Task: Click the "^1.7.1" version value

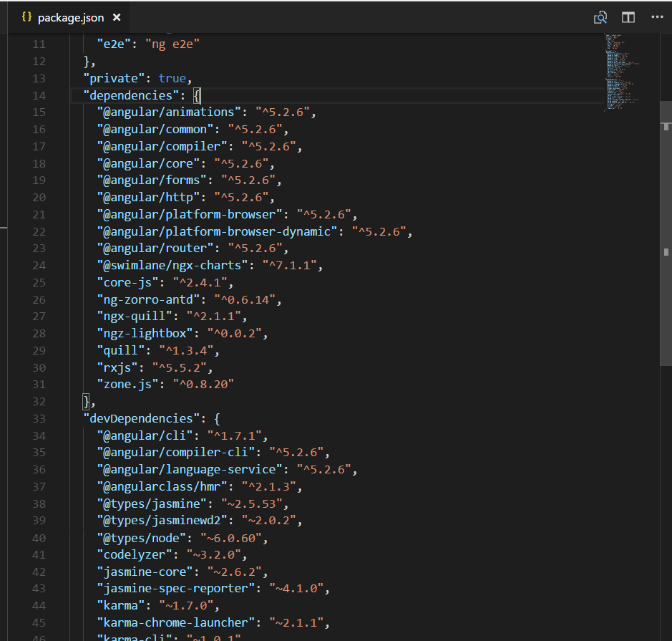Action: [235, 435]
